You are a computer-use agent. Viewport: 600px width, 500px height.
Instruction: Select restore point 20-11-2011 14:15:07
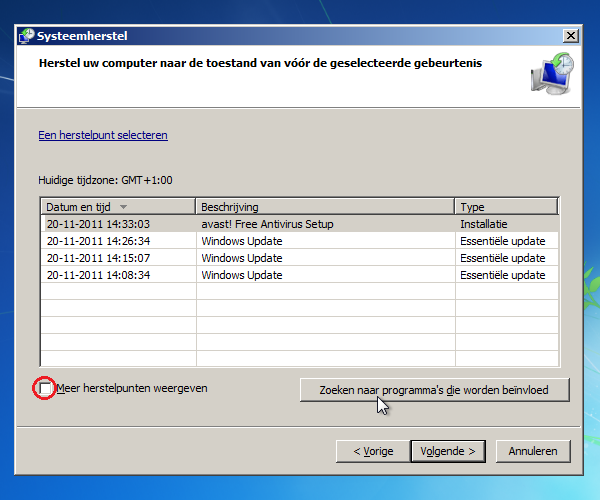coord(300,258)
